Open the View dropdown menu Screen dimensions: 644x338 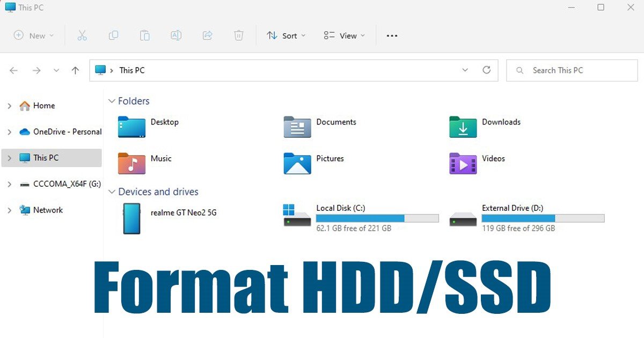click(344, 35)
